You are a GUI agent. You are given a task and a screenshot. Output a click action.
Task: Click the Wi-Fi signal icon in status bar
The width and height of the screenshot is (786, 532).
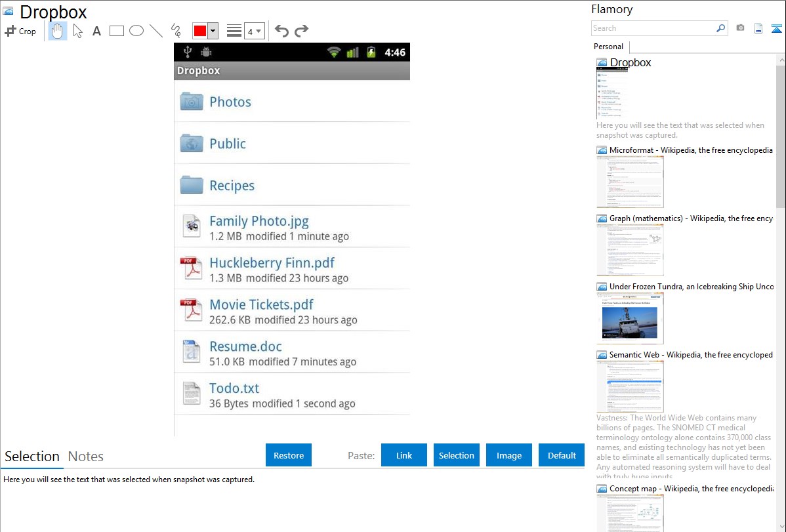[x=334, y=52]
